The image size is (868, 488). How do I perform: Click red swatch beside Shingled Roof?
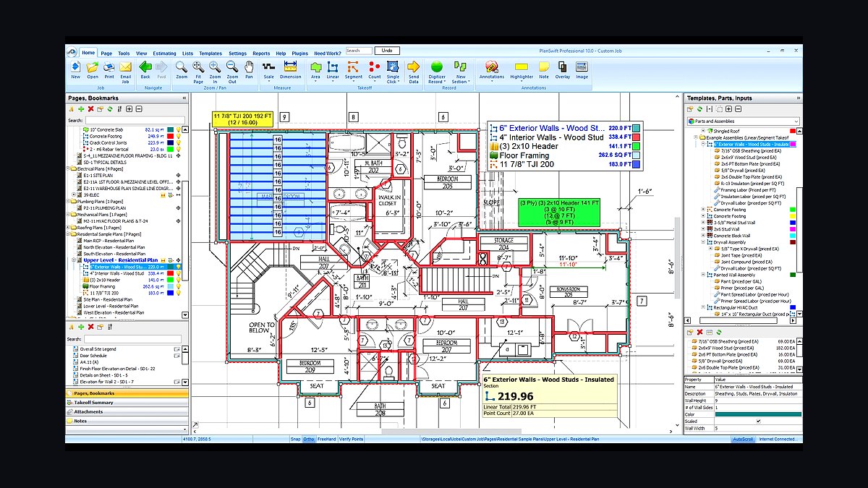pyautogui.click(x=793, y=131)
